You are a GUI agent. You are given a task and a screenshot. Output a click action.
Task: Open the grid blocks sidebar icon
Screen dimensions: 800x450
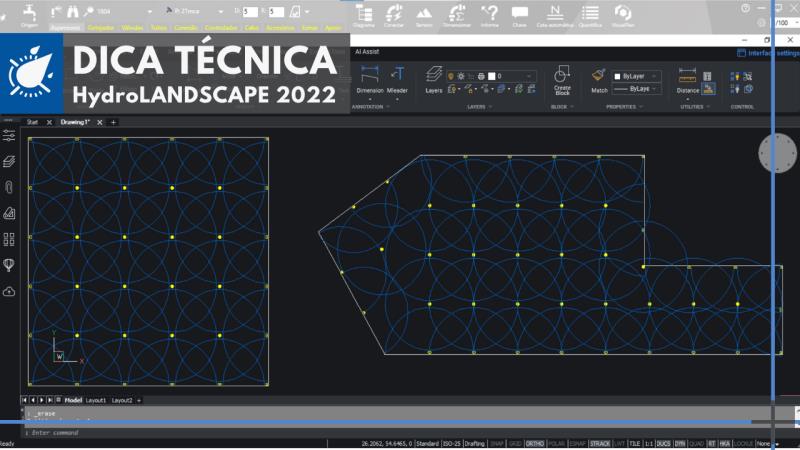coord(9,239)
